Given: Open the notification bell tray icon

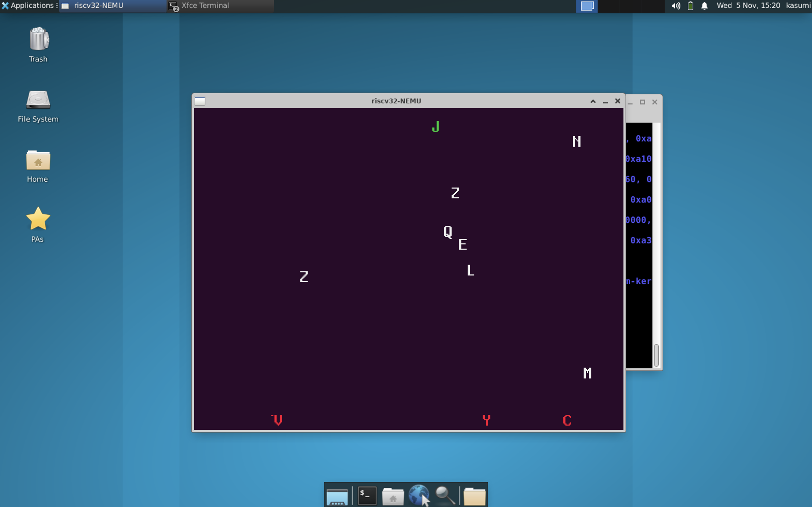Looking at the screenshot, I should pyautogui.click(x=704, y=6).
